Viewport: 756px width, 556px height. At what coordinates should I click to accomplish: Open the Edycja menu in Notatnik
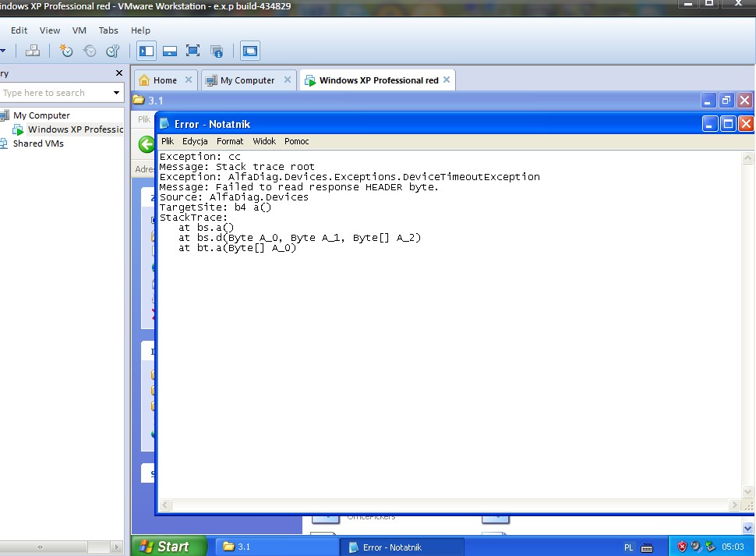tap(195, 141)
